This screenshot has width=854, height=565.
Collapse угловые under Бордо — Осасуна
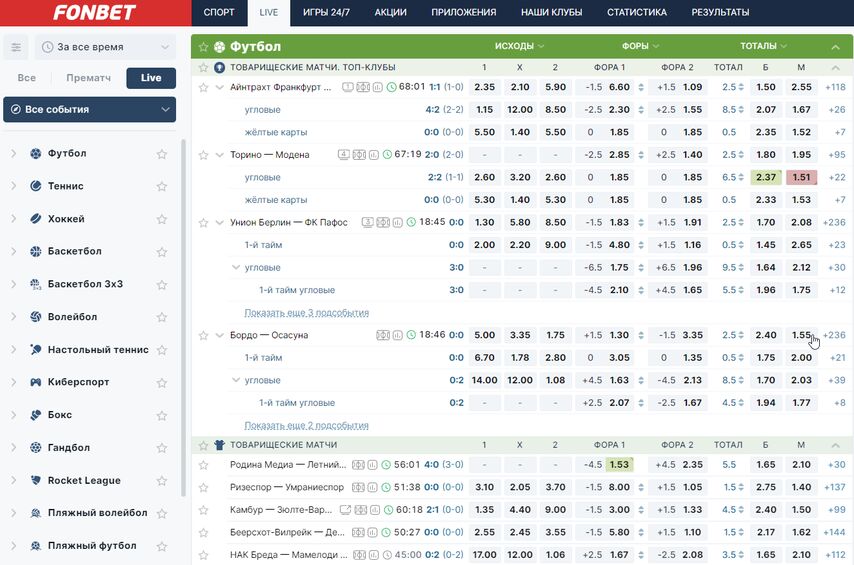point(236,380)
